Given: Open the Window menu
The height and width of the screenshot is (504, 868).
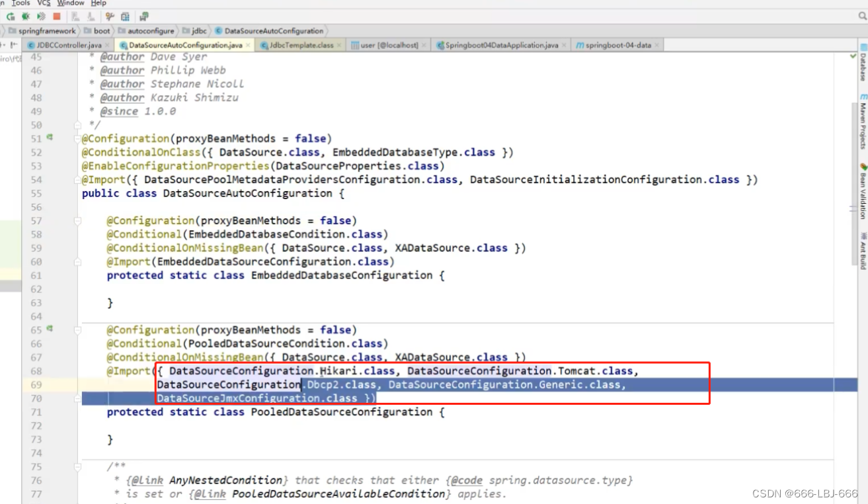Looking at the screenshot, I should point(71,3).
